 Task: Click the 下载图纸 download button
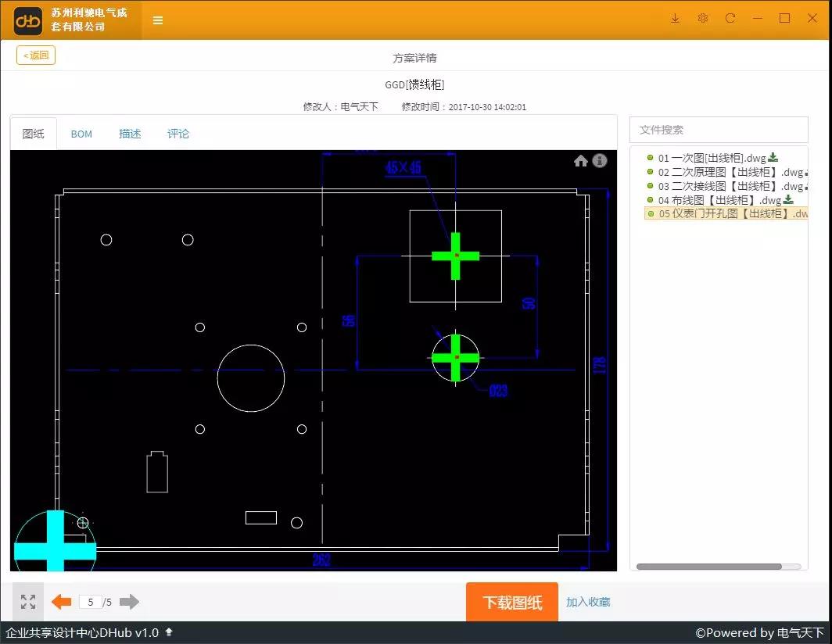[512, 602]
